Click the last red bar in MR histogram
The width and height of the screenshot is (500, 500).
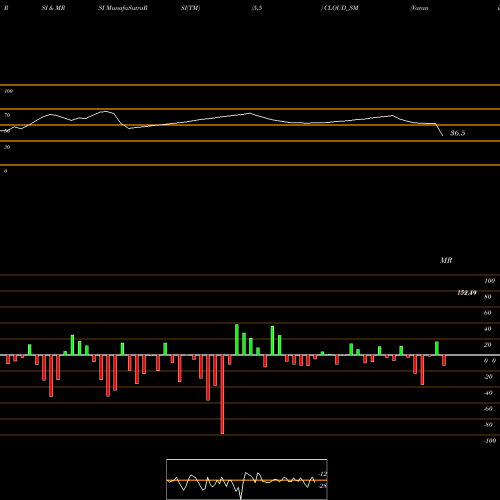click(x=444, y=360)
